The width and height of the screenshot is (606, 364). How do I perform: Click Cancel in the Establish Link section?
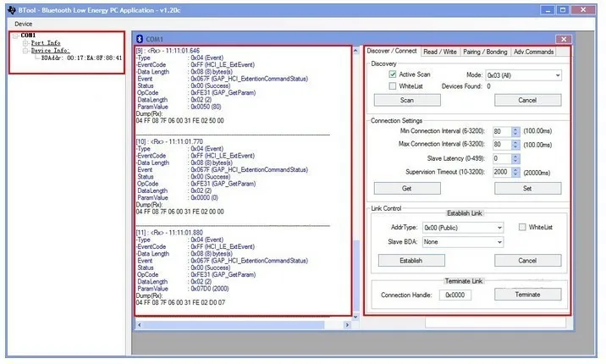(x=527, y=261)
